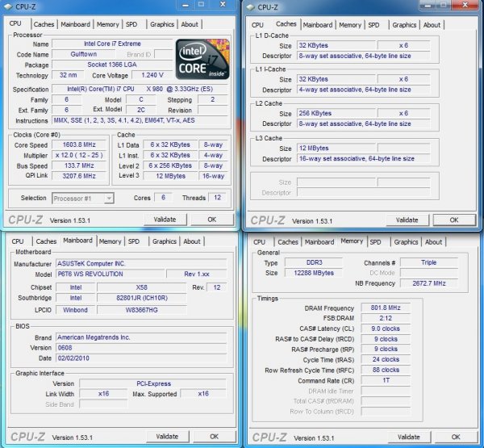Open SPD tab in bottom-right Memory window
Image resolution: width=484 pixels, height=448 pixels.
tap(375, 242)
